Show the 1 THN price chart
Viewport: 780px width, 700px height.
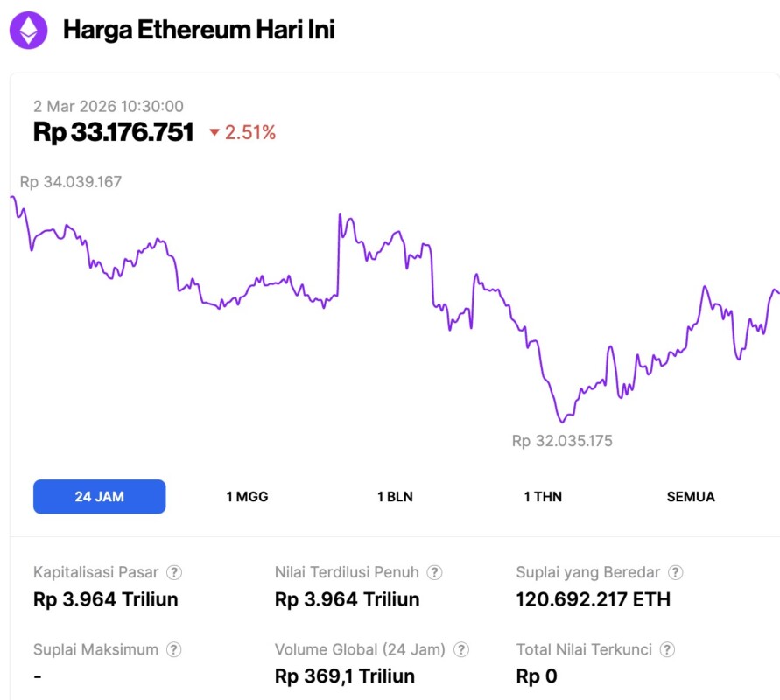(543, 497)
